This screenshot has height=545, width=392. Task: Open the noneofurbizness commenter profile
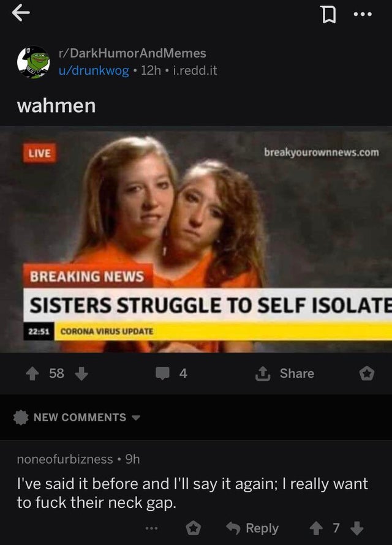coord(65,459)
